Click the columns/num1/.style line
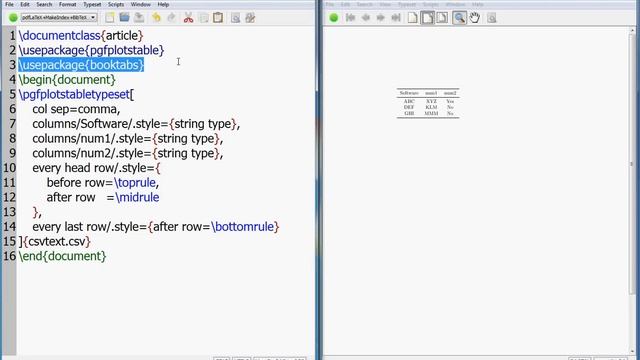The height and width of the screenshot is (360, 640). click(x=128, y=138)
